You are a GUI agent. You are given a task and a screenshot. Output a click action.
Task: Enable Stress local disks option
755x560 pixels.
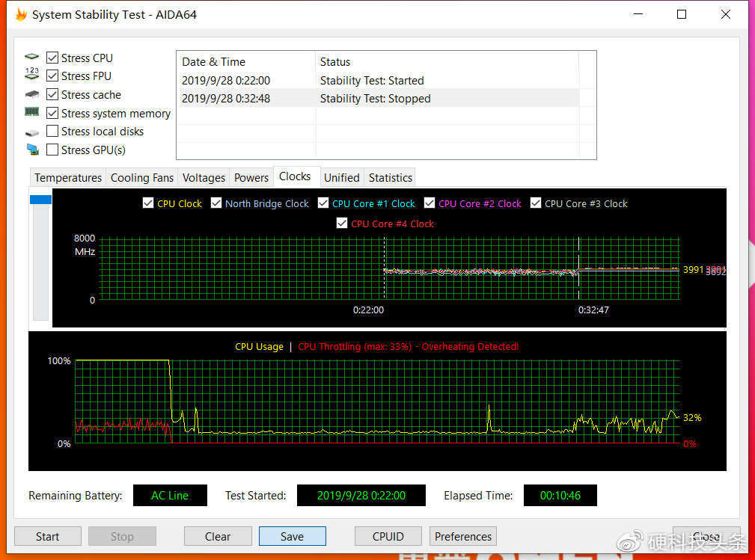tap(52, 132)
